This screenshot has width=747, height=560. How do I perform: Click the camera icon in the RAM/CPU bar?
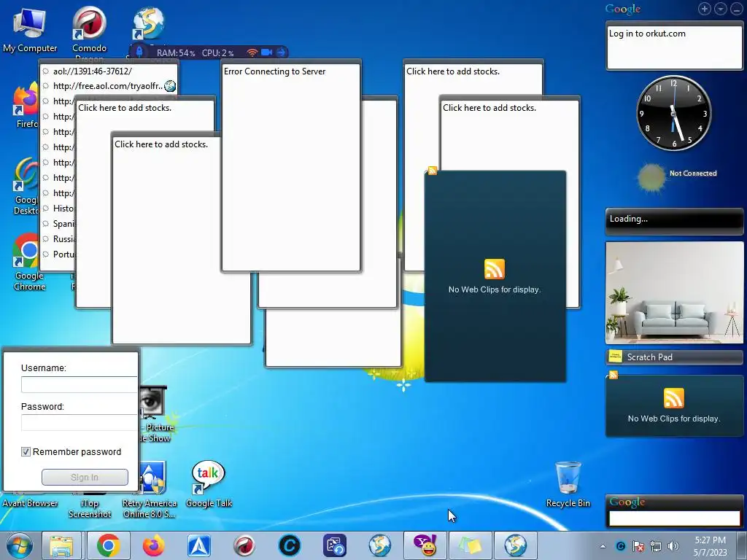(x=267, y=52)
